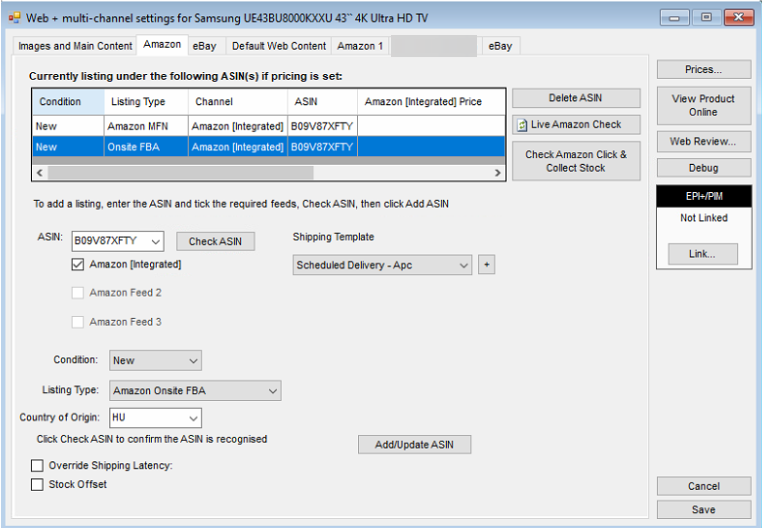Click the plus button beside Shipping Template
The image size is (762, 528).
point(486,265)
